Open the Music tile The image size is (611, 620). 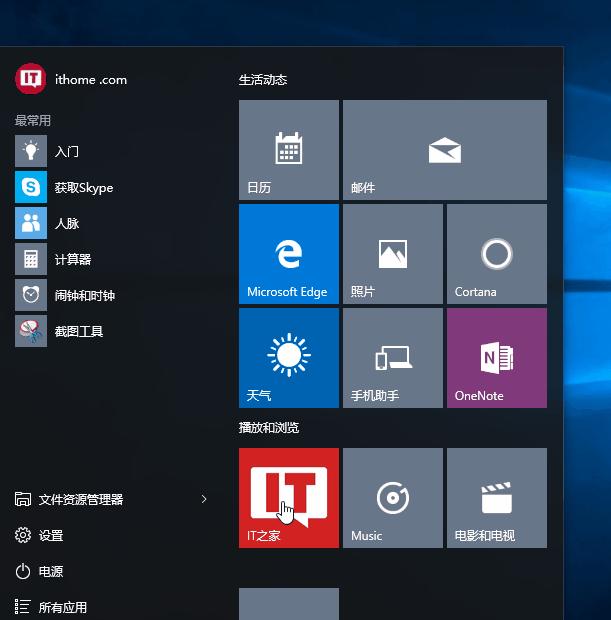pyautogui.click(x=393, y=498)
